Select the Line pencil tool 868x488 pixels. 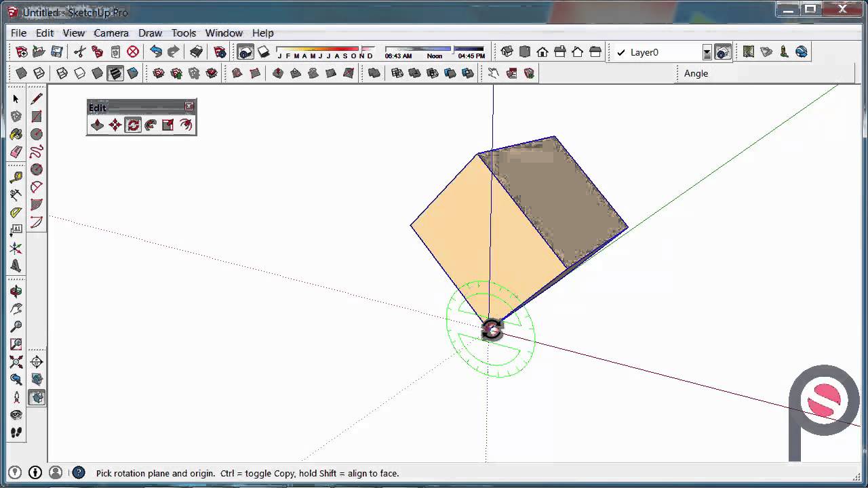click(37, 99)
